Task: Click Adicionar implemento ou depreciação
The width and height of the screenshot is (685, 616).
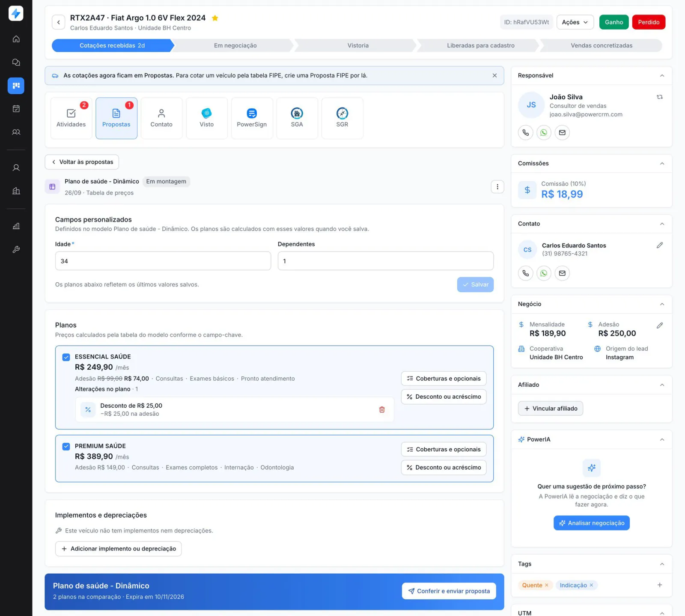Action: pos(118,549)
